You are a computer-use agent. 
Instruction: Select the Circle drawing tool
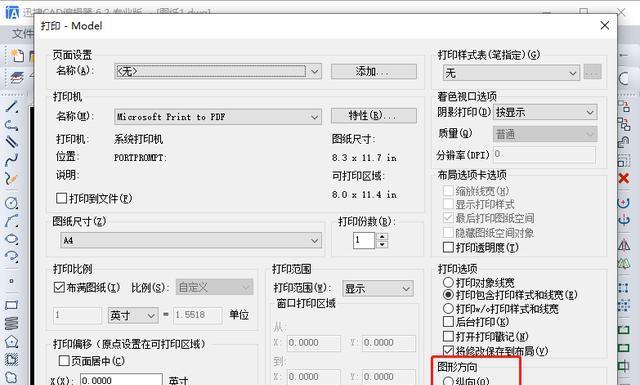click(11, 203)
